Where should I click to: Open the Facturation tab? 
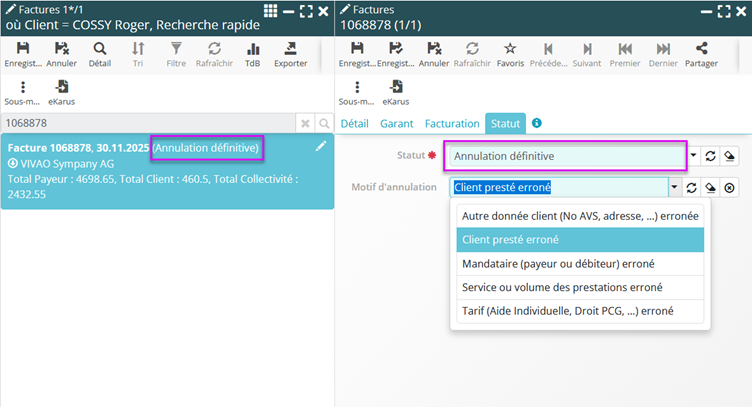point(452,124)
